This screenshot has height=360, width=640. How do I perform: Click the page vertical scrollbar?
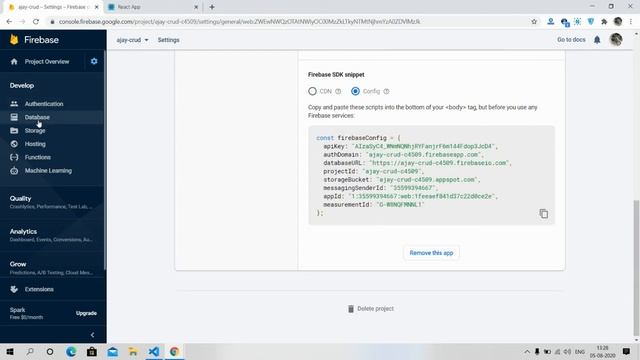636,267
